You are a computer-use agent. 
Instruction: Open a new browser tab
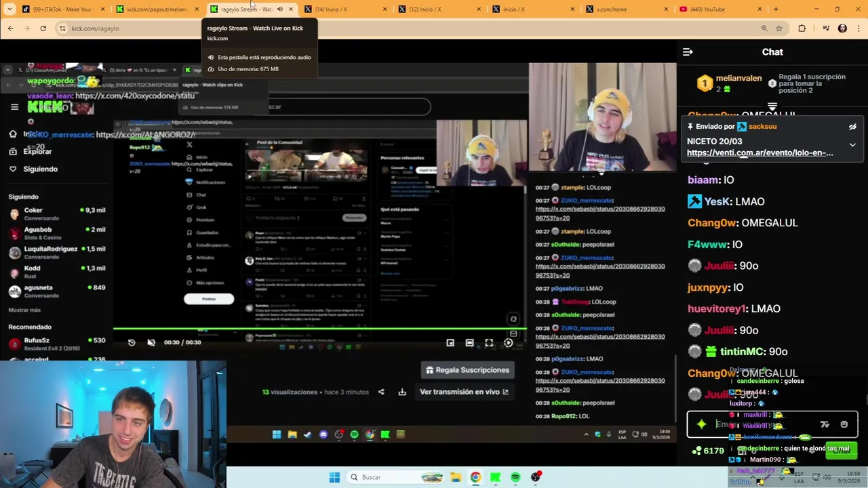[776, 9]
